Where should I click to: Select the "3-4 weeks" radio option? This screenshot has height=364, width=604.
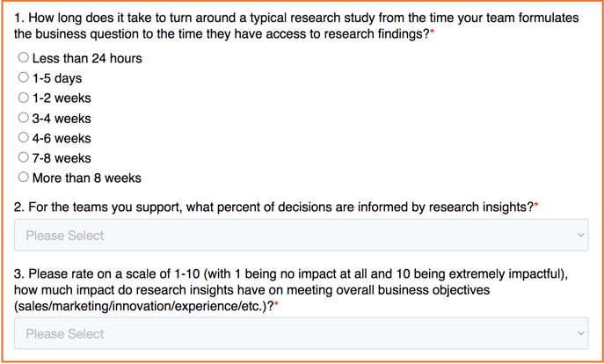(x=24, y=118)
